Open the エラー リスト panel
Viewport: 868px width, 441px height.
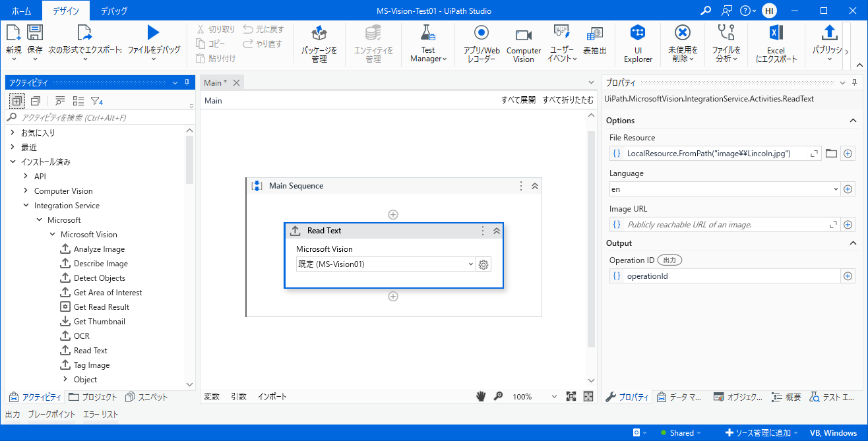click(101, 415)
